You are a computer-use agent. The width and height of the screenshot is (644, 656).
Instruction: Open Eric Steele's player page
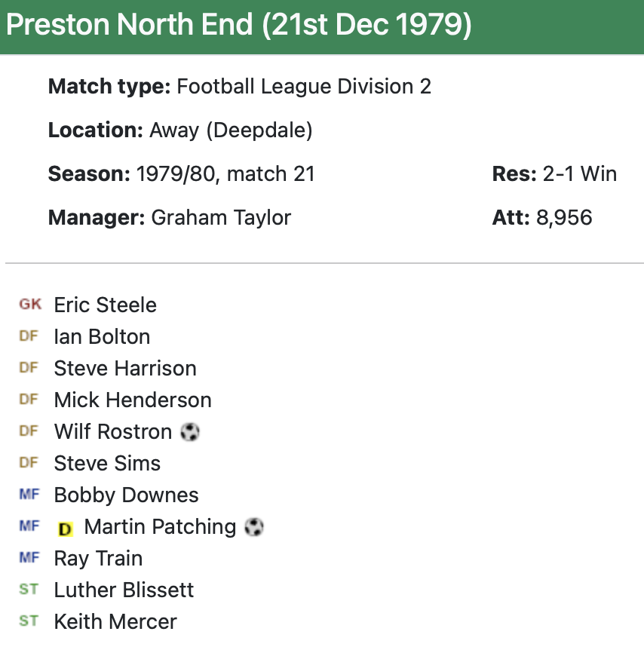pyautogui.click(x=106, y=305)
